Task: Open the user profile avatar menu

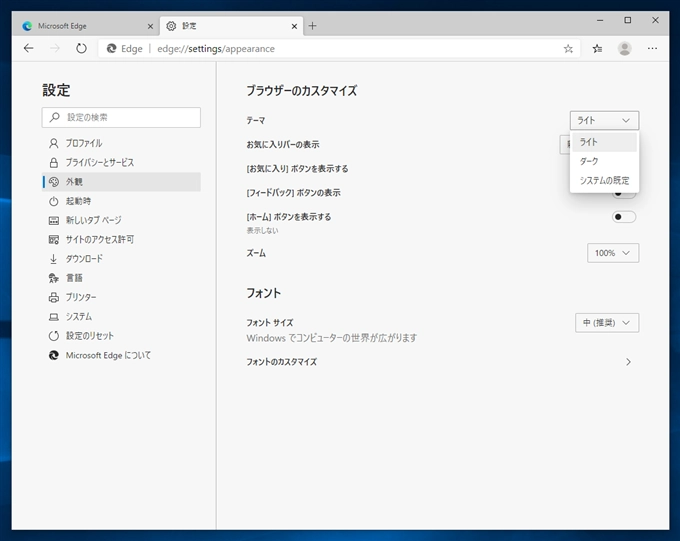Action: coord(624,49)
